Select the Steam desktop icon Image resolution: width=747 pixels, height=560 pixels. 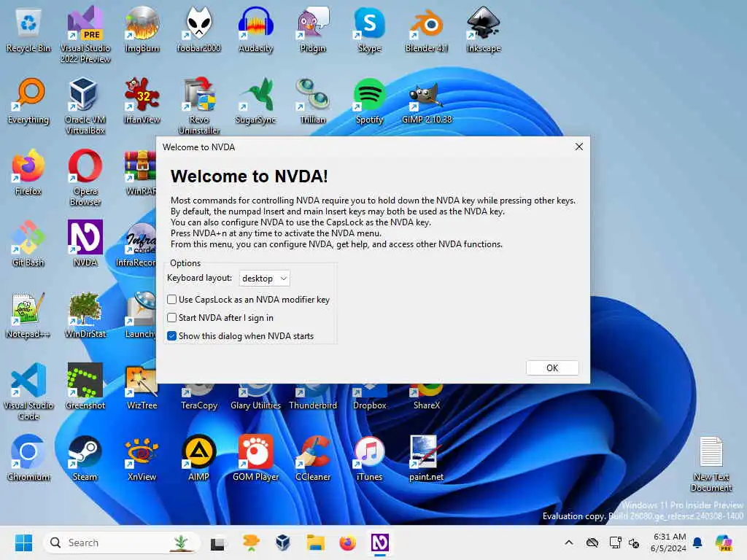point(85,459)
